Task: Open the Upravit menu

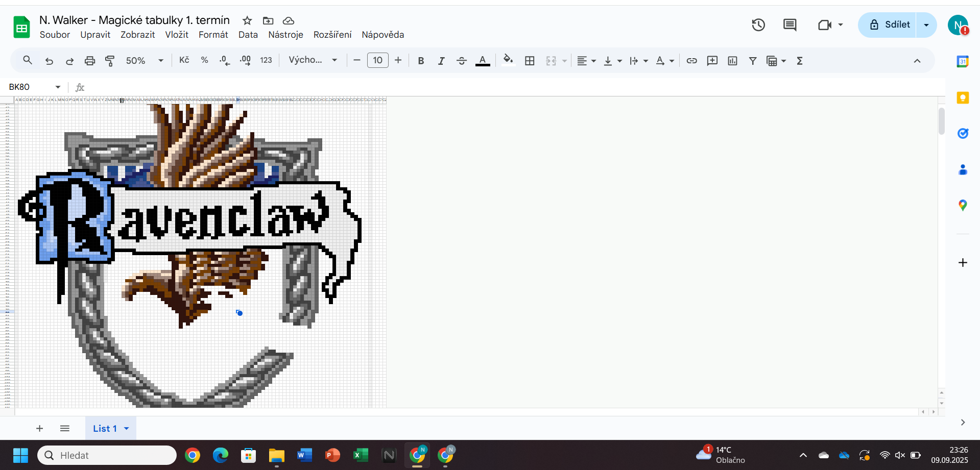Action: coord(95,35)
